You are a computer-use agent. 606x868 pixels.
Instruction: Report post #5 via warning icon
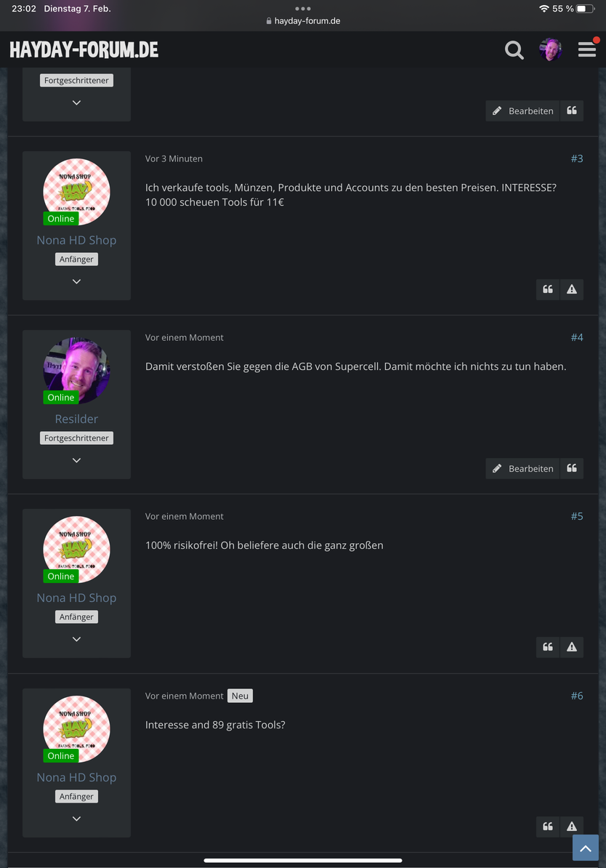click(572, 647)
